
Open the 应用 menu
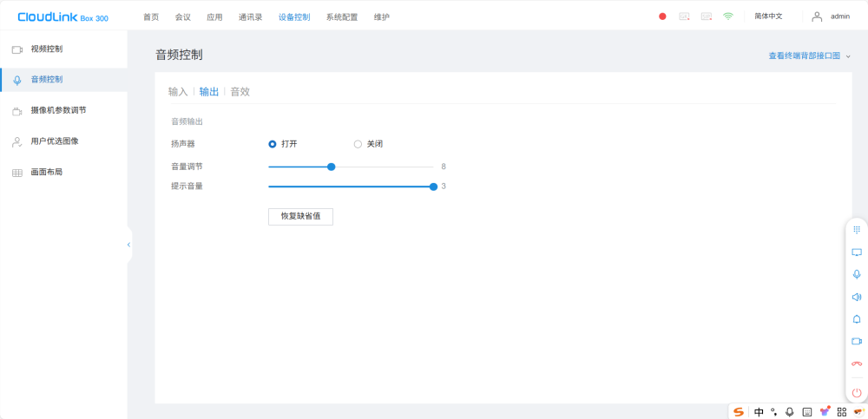214,17
